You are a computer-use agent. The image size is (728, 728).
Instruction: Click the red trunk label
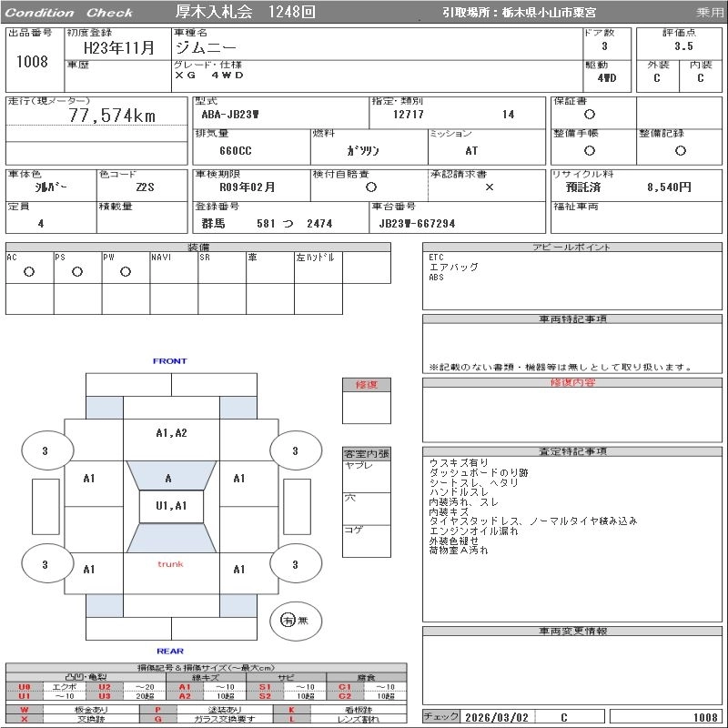[170, 564]
